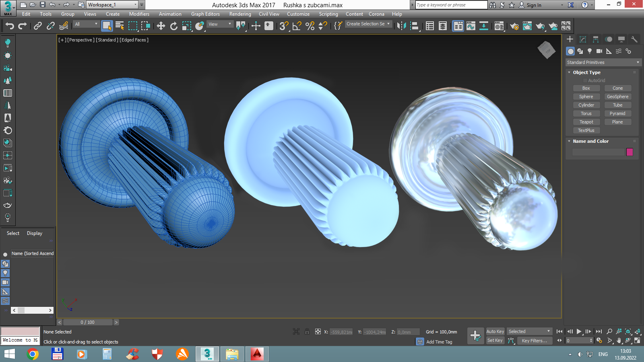Viewport: 644px width, 362px height.
Task: Open Selection Filter All dropdown
Action: [x=86, y=24]
